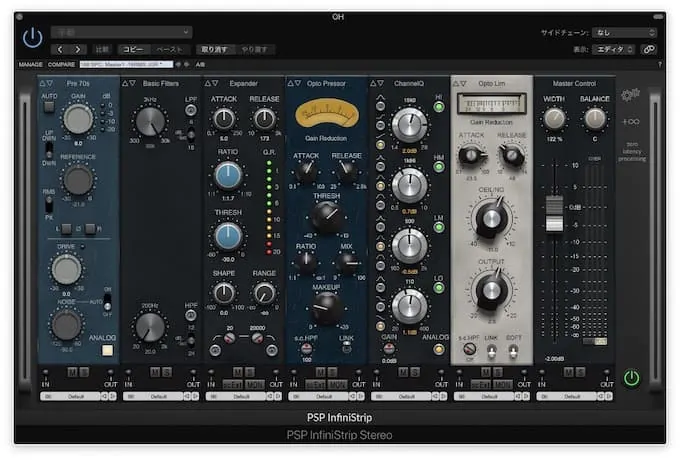Adjust Pre 70s DRIVE knob
This screenshot has height=460, width=680.
(66, 269)
